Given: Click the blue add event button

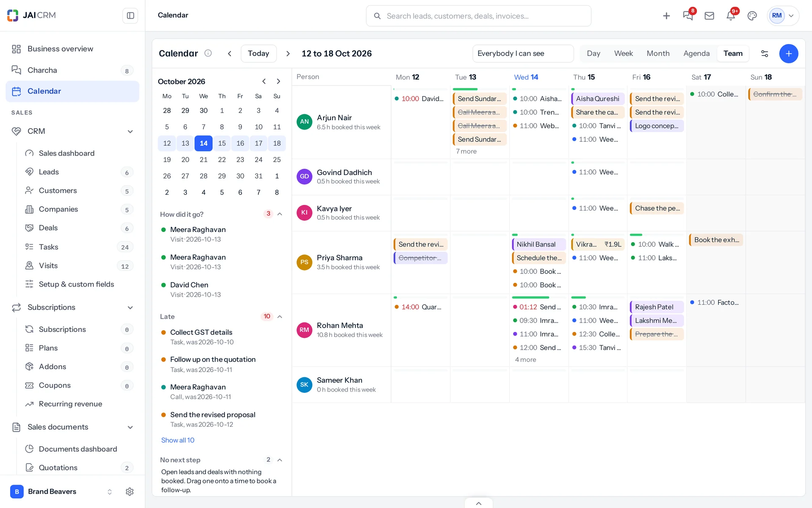Looking at the screenshot, I should coord(789,53).
